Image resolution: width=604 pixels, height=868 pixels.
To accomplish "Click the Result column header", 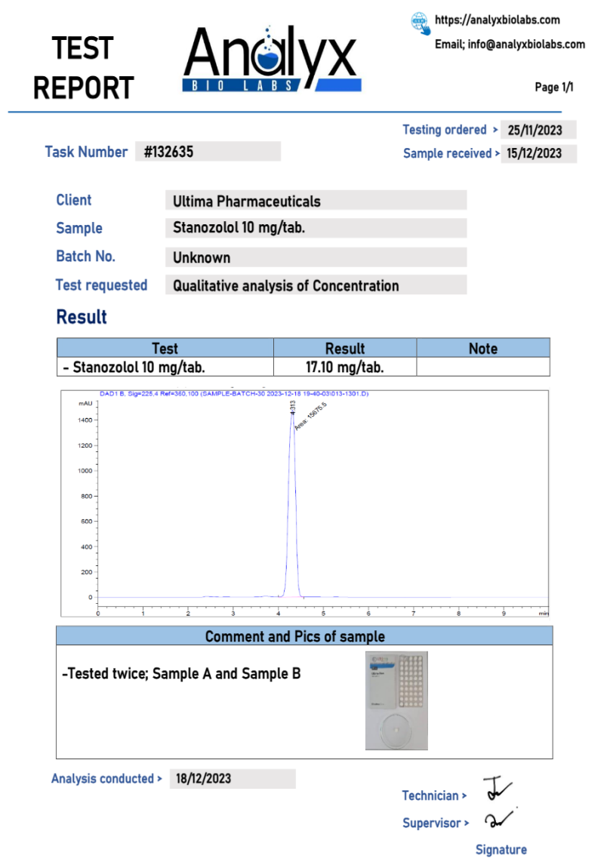I will click(x=344, y=348).
